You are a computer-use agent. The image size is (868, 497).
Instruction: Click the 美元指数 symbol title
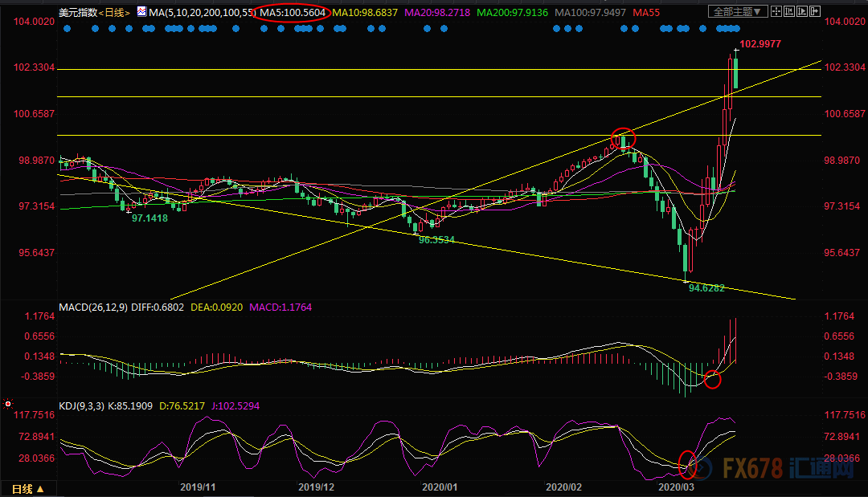point(78,12)
